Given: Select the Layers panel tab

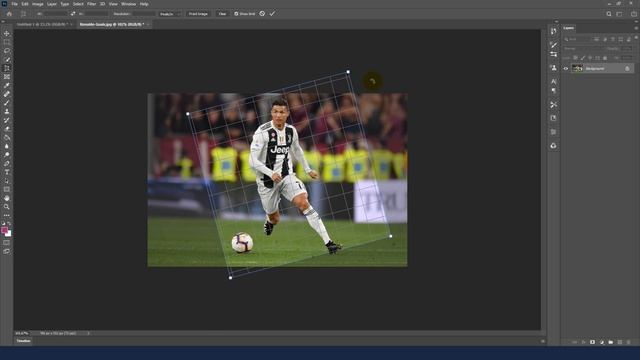Looking at the screenshot, I should coord(569,28).
